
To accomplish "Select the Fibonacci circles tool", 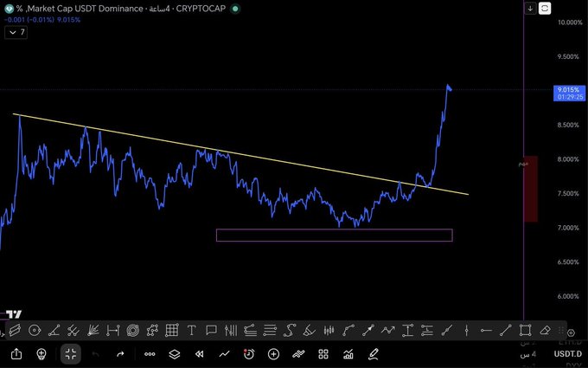I will coord(133,331).
